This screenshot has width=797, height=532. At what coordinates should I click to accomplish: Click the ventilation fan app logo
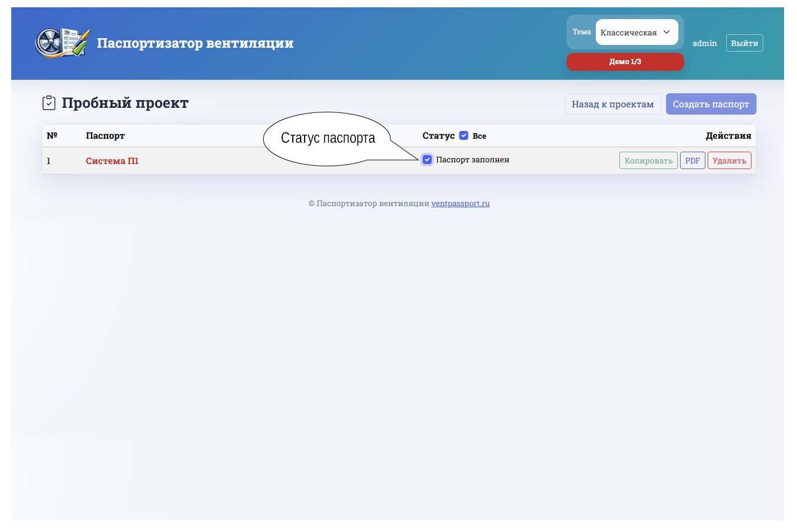coord(62,43)
